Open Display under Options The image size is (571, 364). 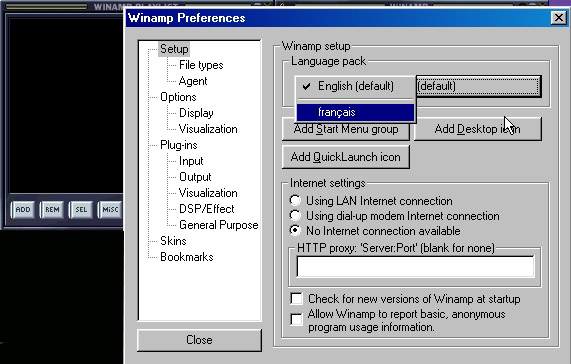(x=196, y=113)
